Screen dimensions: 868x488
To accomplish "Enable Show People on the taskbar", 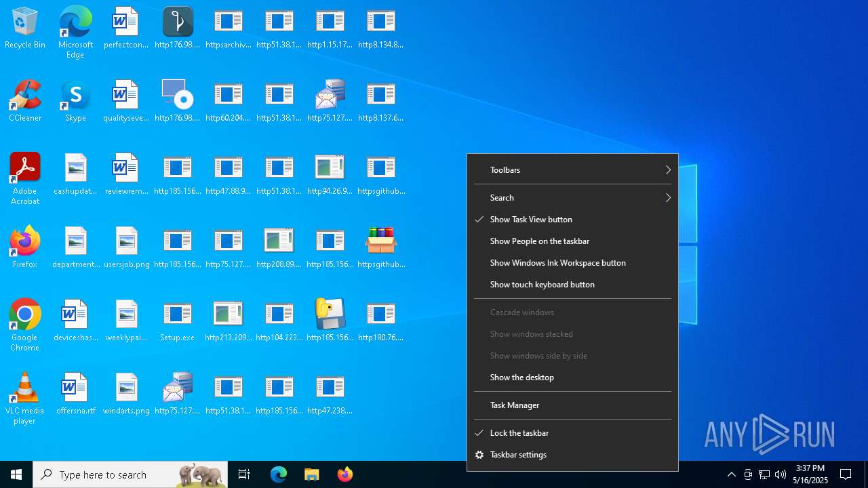I will pyautogui.click(x=572, y=241).
